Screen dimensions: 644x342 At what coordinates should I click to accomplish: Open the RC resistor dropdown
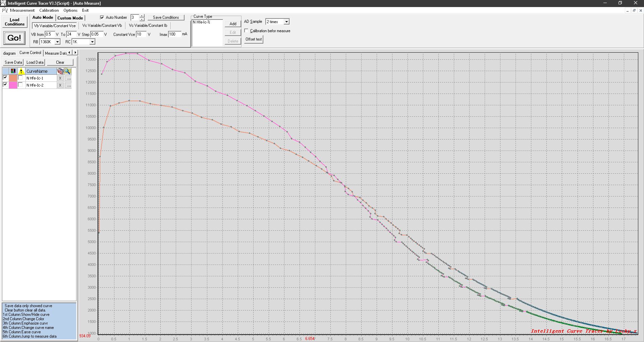click(92, 42)
